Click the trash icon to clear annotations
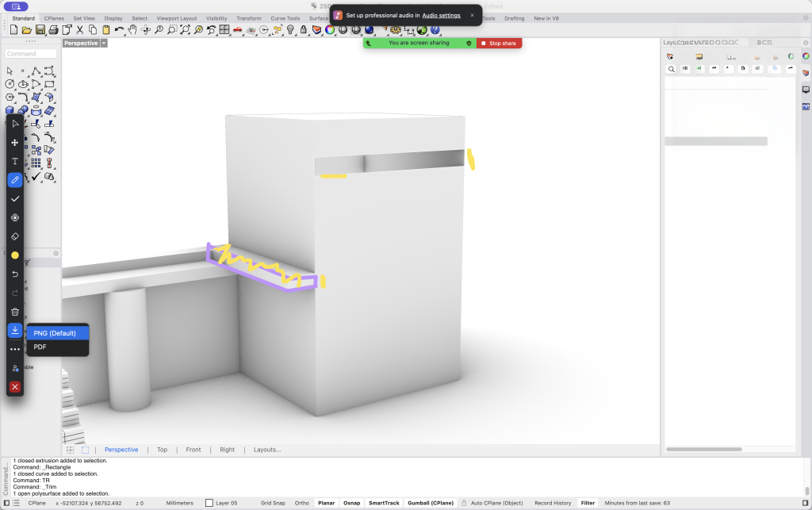 tap(14, 312)
